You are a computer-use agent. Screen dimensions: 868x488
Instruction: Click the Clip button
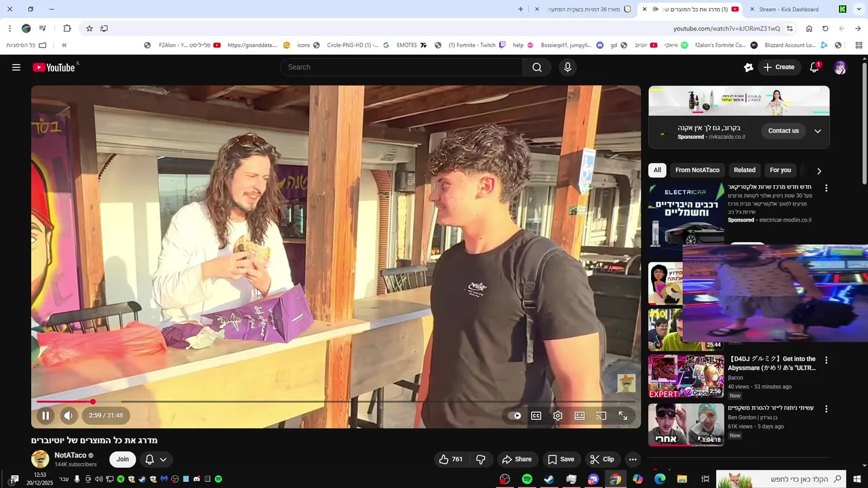601,459
